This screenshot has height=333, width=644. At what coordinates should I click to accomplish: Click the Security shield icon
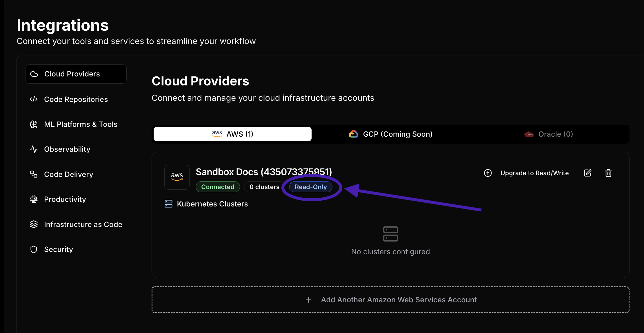[34, 249]
